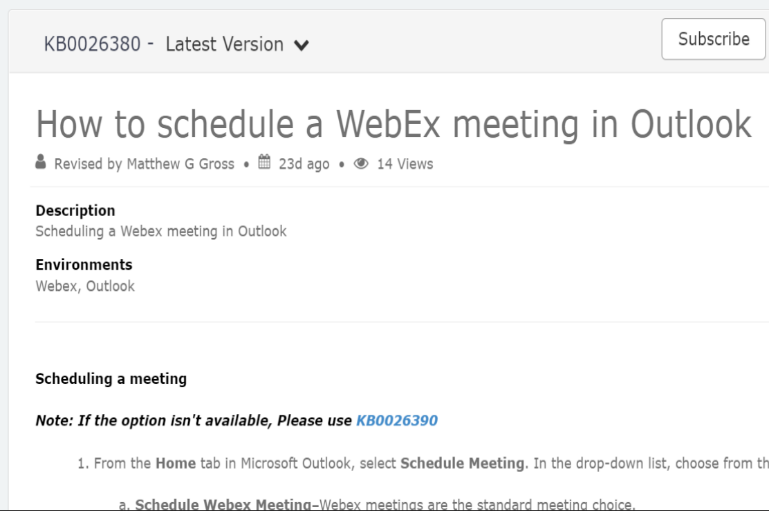The width and height of the screenshot is (769, 511).
Task: Click the Schedule Webex Meeting option in step a
Action: click(x=223, y=504)
